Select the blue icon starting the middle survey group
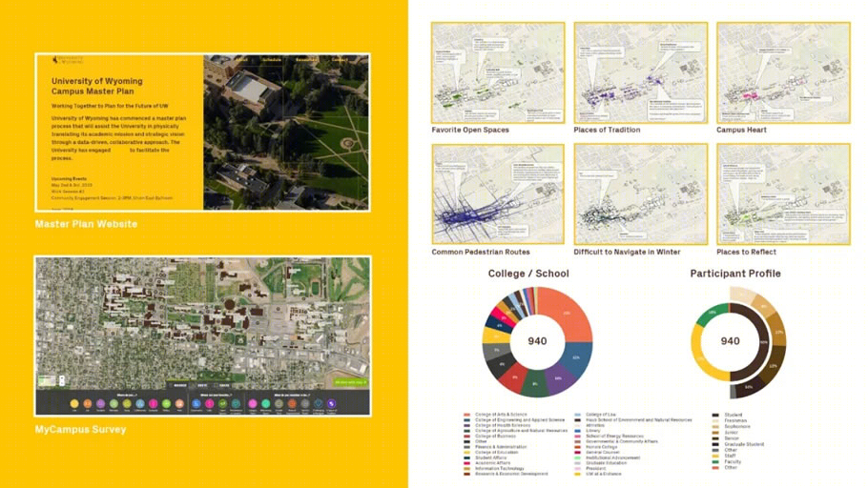This screenshot has height=488, width=868. pos(196,403)
